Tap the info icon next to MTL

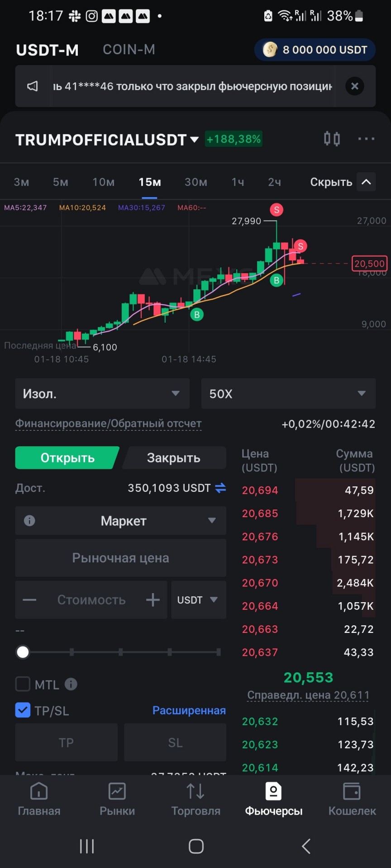(x=71, y=684)
